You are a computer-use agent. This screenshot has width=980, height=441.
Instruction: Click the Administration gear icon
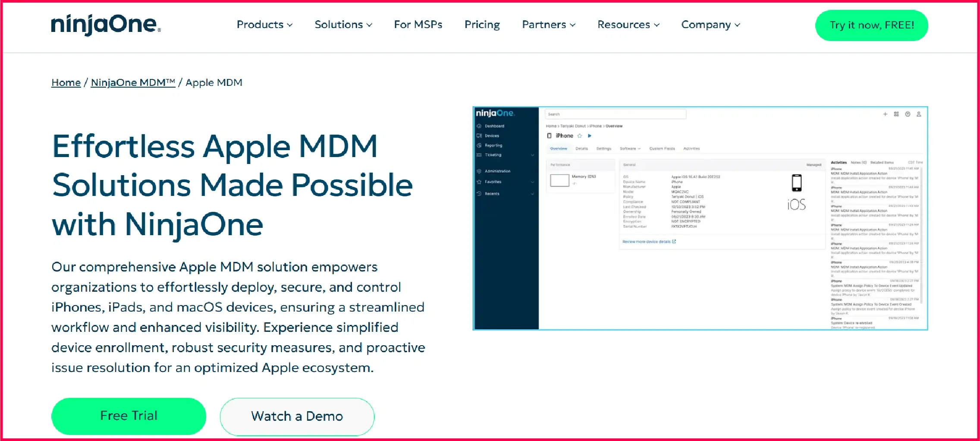pos(498,171)
